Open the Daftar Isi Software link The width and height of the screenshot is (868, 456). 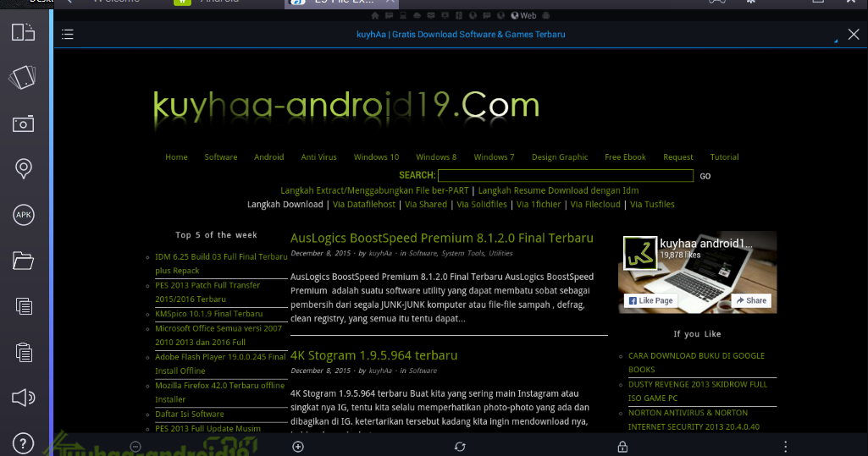[x=190, y=414]
